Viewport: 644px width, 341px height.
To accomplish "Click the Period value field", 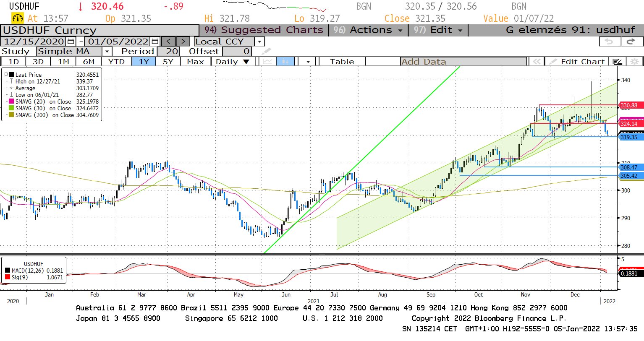I will click(x=169, y=52).
